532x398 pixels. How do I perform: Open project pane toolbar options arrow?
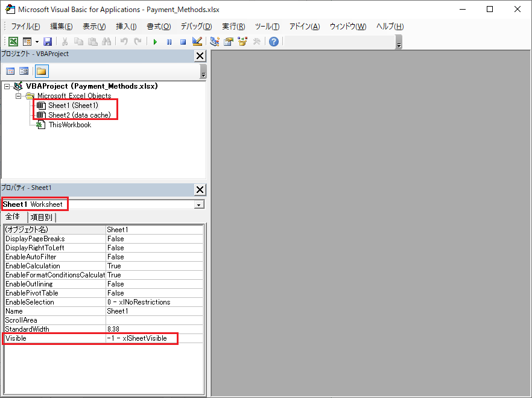click(203, 72)
